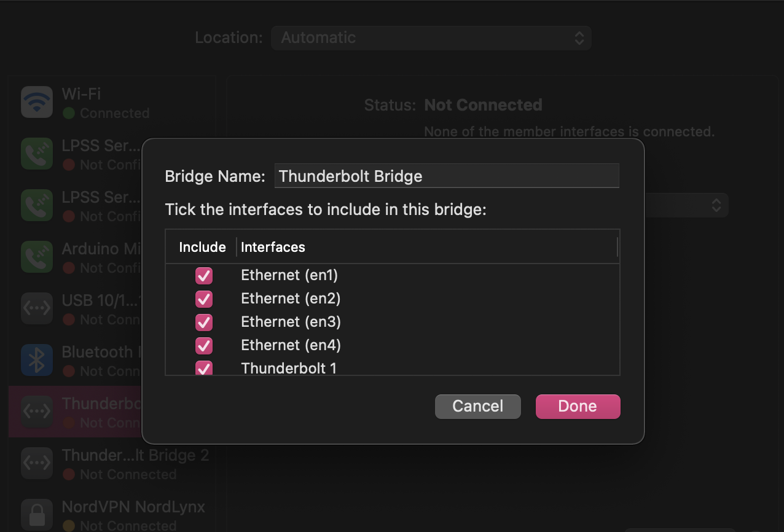Select Ethernet (en1) interface row text

click(289, 275)
